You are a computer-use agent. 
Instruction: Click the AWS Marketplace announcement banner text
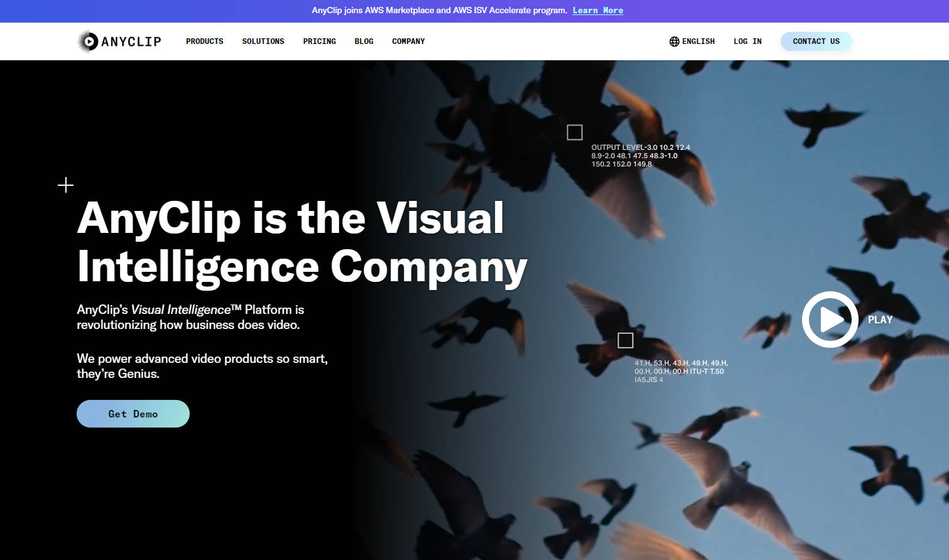coord(440,11)
